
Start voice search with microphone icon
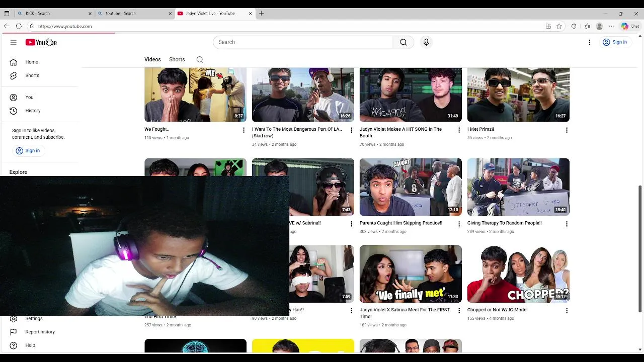(x=426, y=42)
